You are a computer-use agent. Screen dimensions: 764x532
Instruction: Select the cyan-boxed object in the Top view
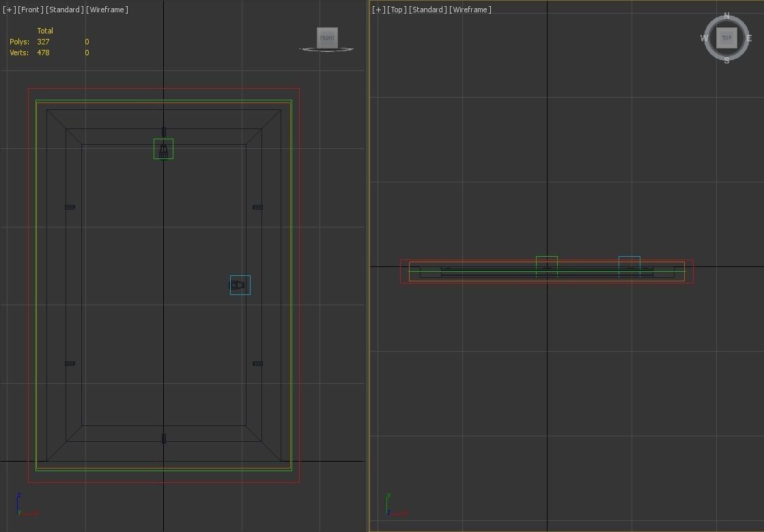pyautogui.click(x=629, y=266)
